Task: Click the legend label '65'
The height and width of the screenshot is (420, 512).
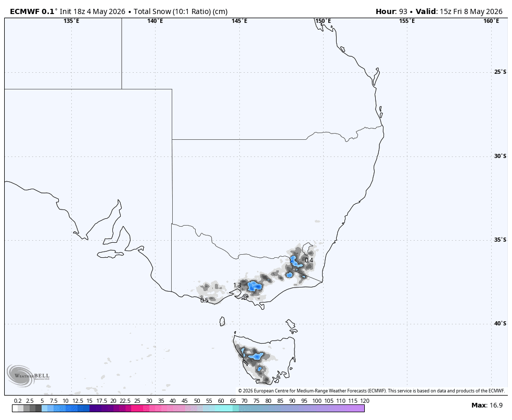Action: click(233, 401)
